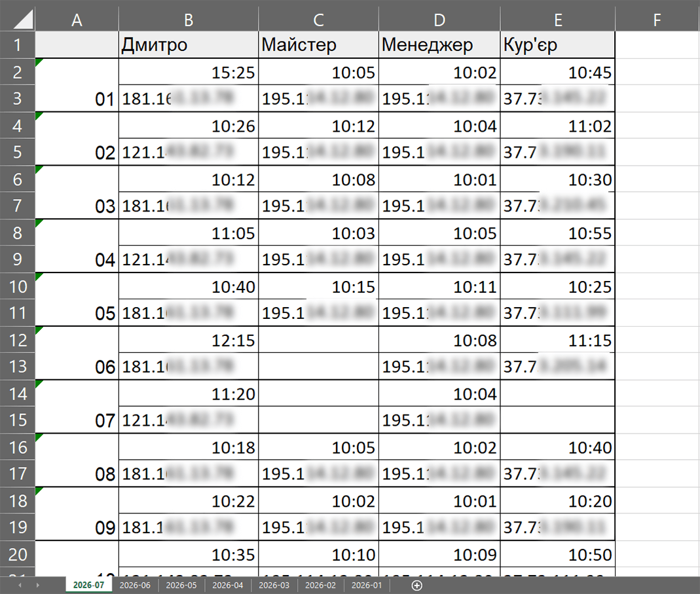Select column A header

[x=77, y=20]
